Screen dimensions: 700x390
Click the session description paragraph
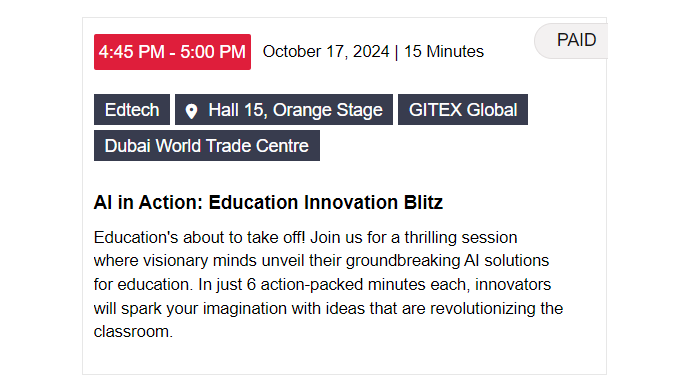(329, 285)
